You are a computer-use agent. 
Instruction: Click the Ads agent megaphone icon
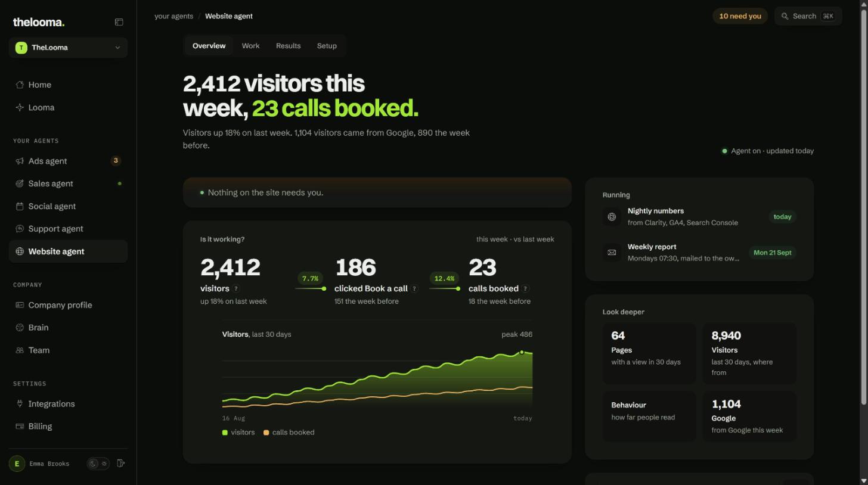point(20,161)
